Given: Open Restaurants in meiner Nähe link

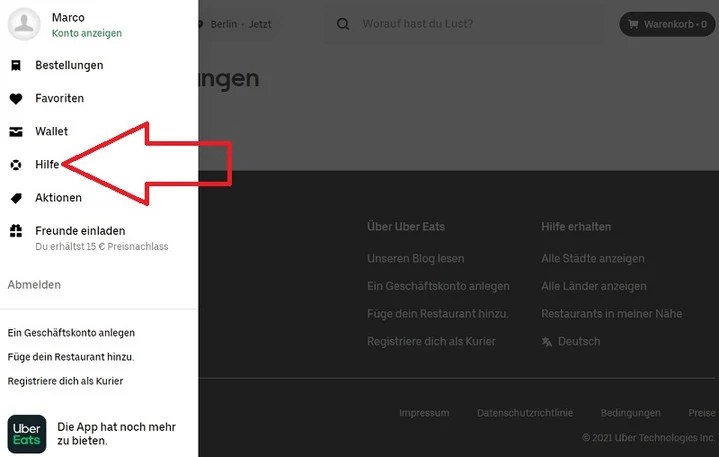Looking at the screenshot, I should [612, 314].
